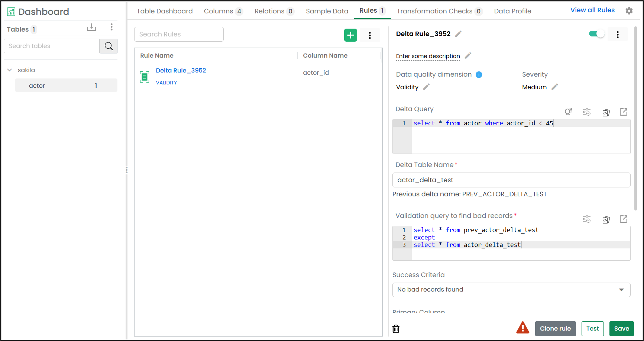Viewport: 644px width, 341px height.
Task: Click the Delta Table Name input field
Action: point(511,180)
